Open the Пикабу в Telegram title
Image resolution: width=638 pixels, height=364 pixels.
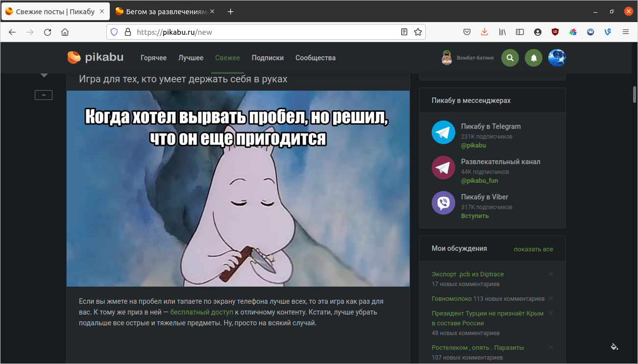click(x=491, y=126)
